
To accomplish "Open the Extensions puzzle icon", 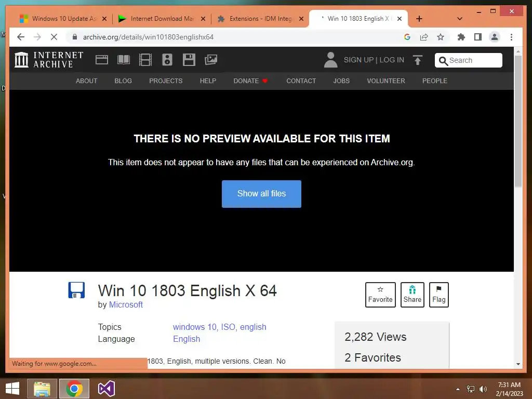I will point(461,37).
